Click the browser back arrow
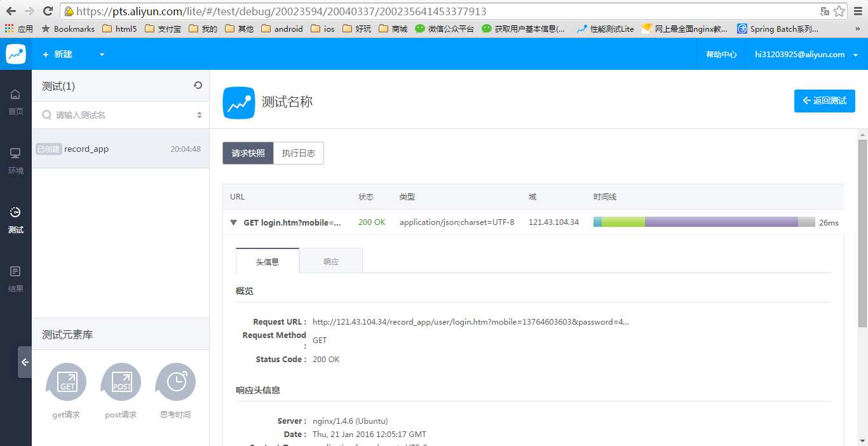868x446 pixels. [11, 11]
